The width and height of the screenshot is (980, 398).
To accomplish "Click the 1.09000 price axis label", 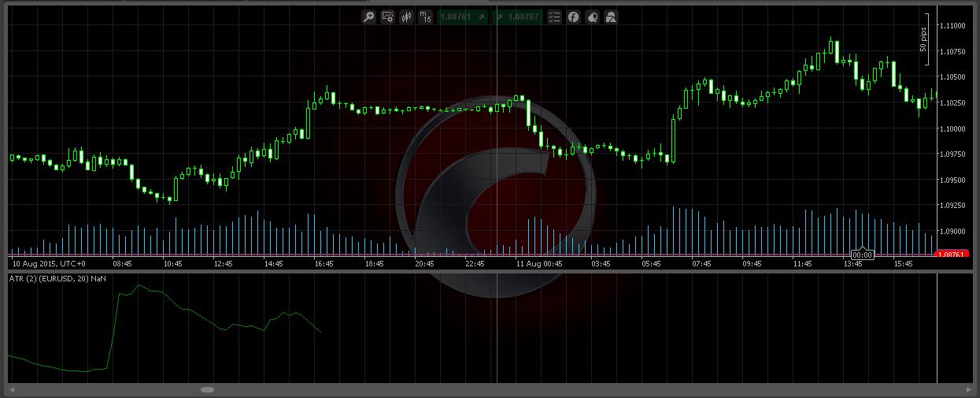I will pyautogui.click(x=952, y=232).
